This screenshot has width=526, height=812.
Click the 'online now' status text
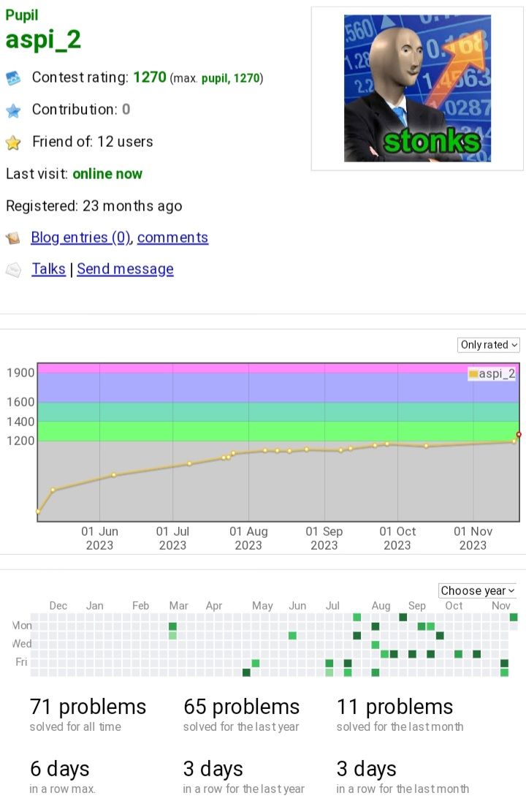click(x=107, y=173)
